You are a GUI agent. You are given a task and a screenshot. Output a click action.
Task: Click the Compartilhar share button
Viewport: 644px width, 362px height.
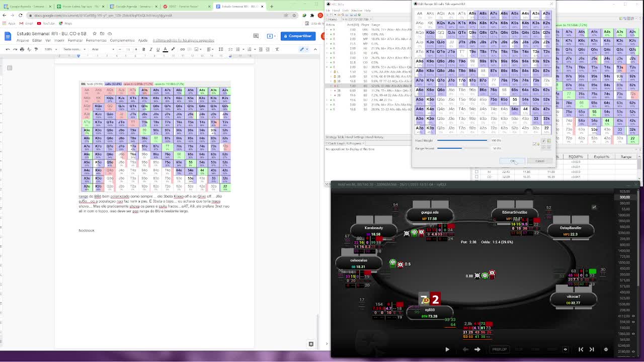coord(297,36)
